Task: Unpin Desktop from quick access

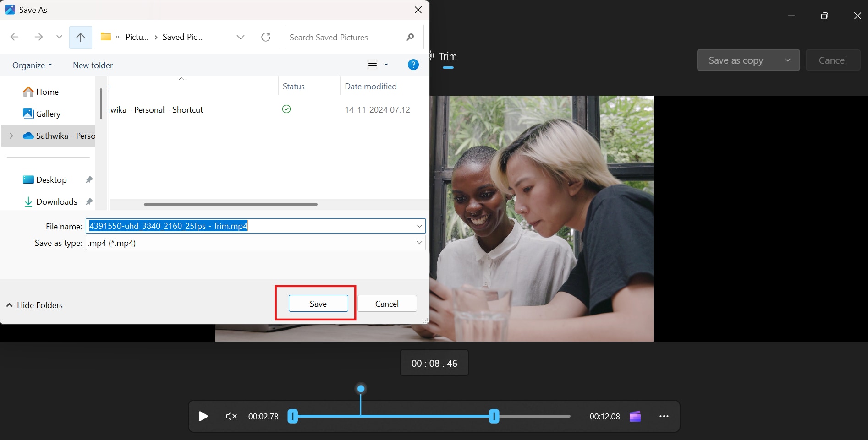Action: tap(89, 180)
